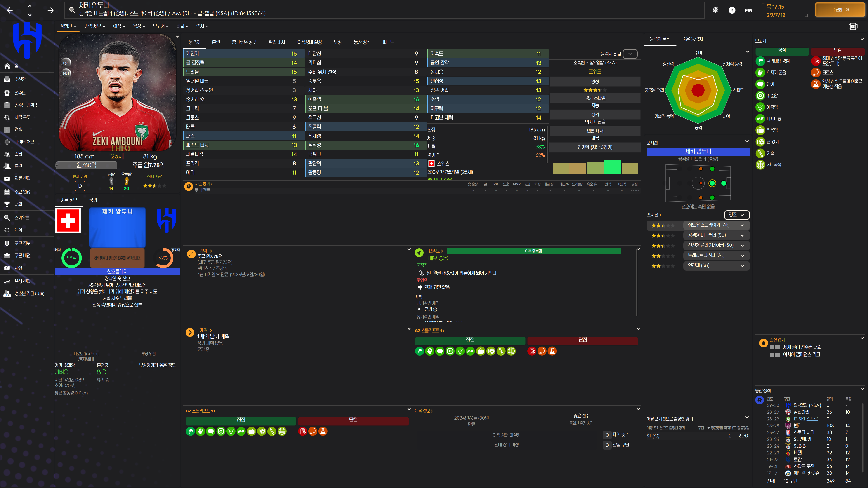The width and height of the screenshot is (868, 488).
Task: Click the 아주 행복함 green satisfaction bar
Action: pos(533,251)
